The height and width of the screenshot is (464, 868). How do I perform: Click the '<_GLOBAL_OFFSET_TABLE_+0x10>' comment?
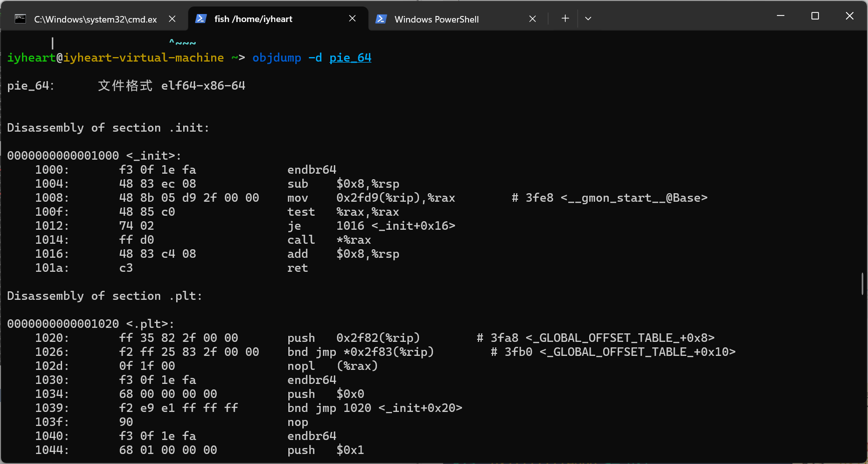coord(638,352)
